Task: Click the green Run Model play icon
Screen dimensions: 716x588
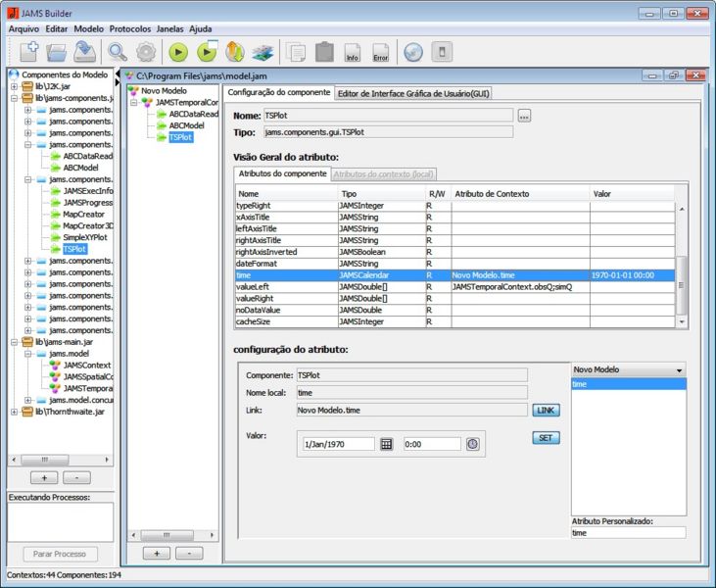Action: point(178,52)
